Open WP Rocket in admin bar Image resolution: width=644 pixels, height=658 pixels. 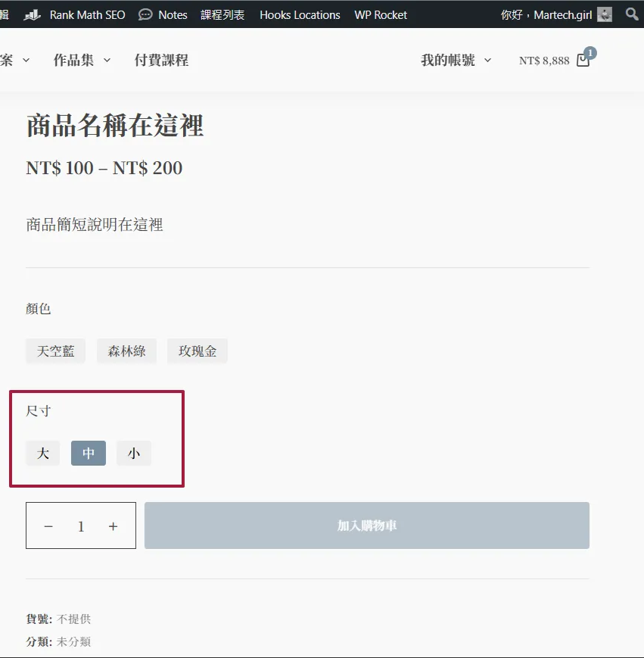(x=380, y=14)
